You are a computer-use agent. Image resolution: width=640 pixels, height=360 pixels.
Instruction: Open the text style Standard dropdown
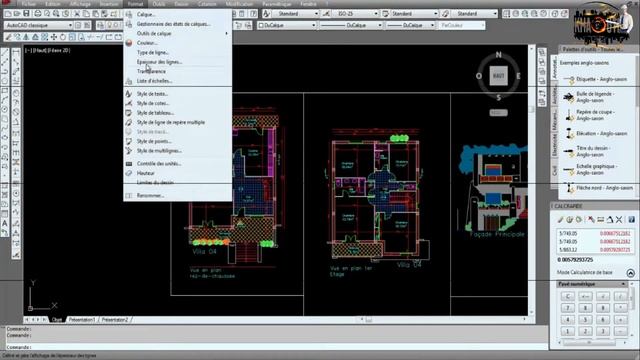tap(295, 13)
